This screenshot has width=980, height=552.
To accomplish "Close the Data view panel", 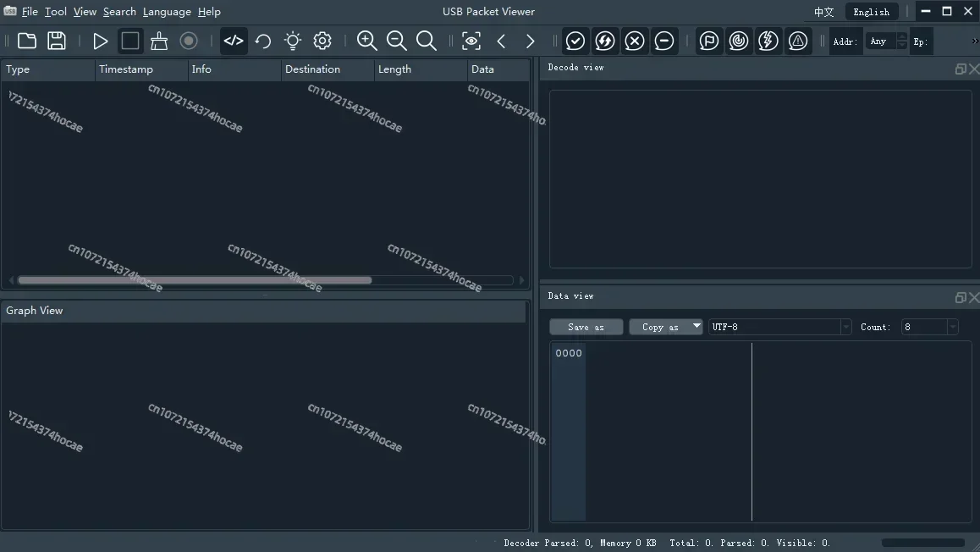I will (974, 297).
